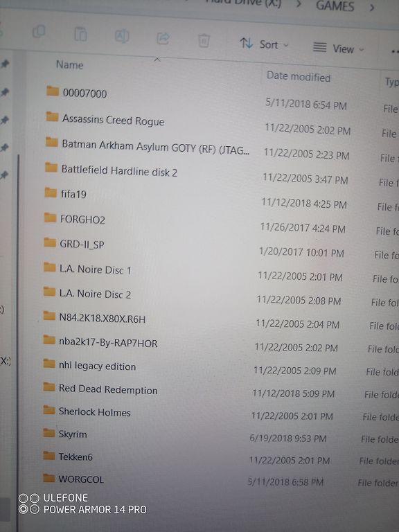Screen dimensions: 399x532
Task: Click the date 11/22/2005 3:47 PM
Action: [x=305, y=178]
